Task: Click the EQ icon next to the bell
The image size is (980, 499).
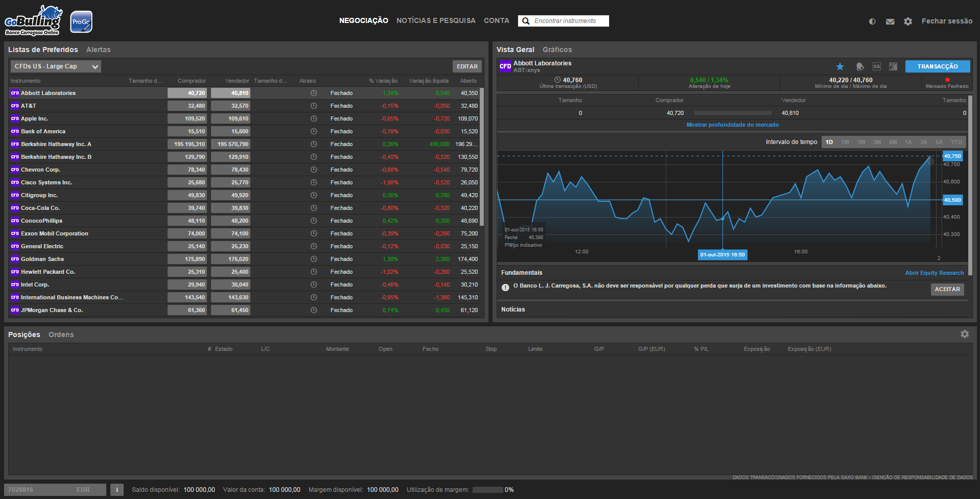Action: 877,66
